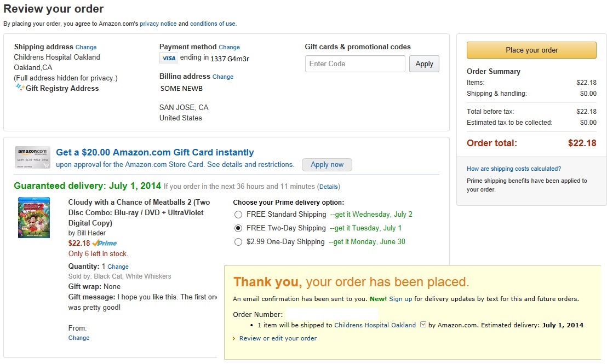The width and height of the screenshot is (607, 364).
Task: Expand address dropdown next to Childrens Hospital Oakland
Action: click(422, 325)
